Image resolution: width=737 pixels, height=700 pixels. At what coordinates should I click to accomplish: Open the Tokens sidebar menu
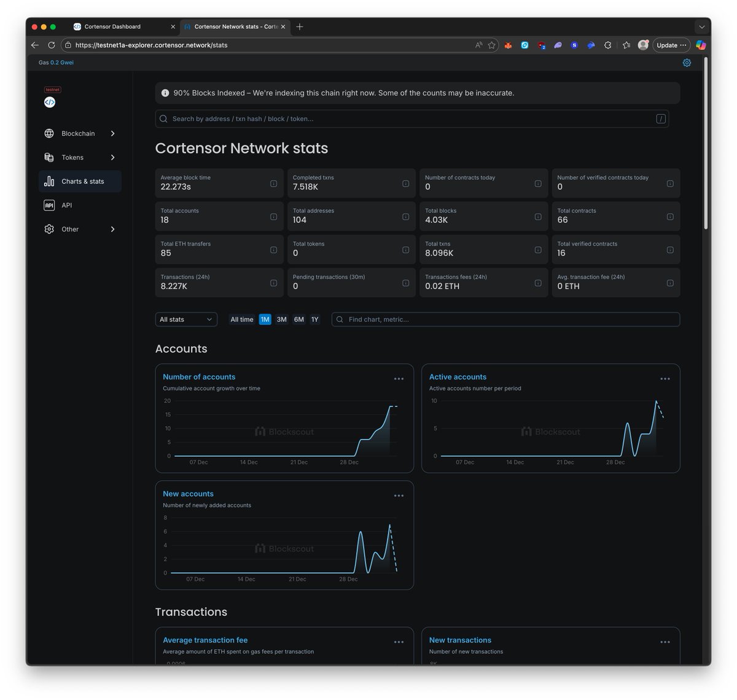pyautogui.click(x=80, y=157)
